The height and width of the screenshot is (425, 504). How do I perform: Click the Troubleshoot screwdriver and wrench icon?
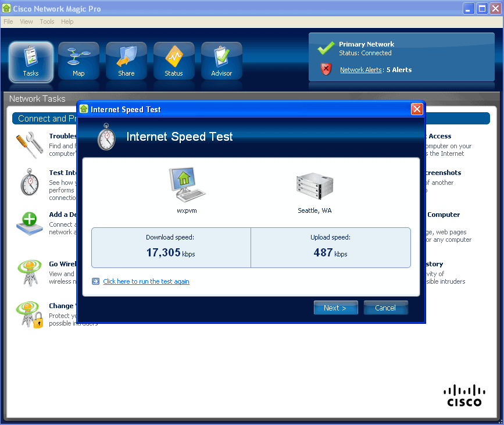pyautogui.click(x=30, y=145)
